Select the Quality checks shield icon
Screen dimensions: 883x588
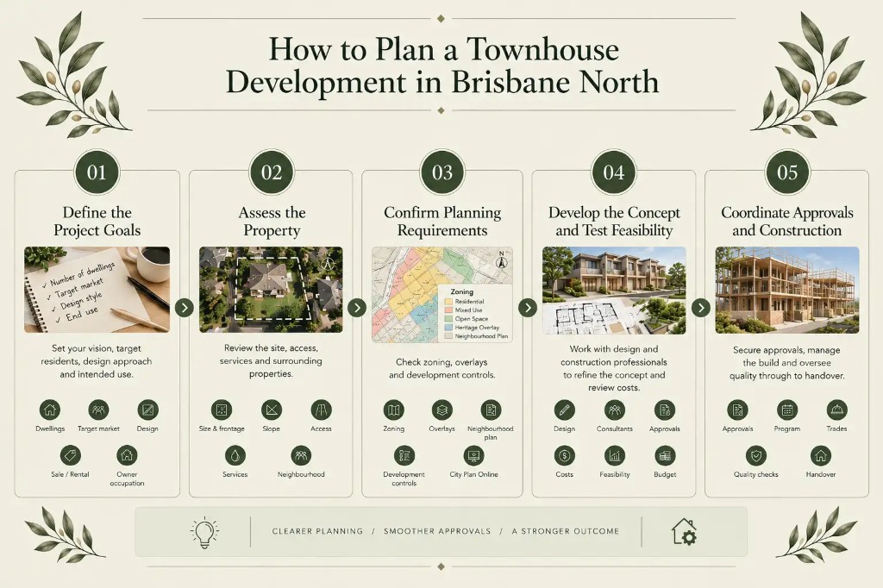(x=755, y=455)
